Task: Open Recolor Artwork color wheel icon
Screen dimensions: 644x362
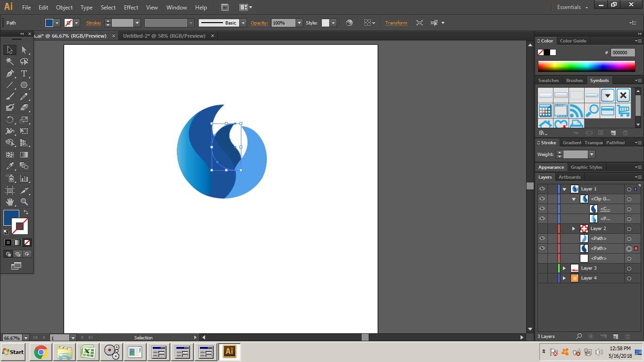Action: 349,23
